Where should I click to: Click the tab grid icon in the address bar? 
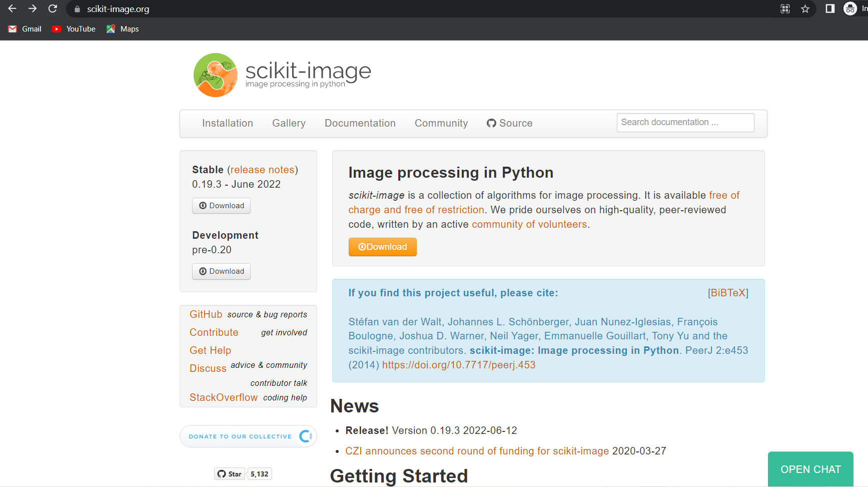tap(785, 9)
